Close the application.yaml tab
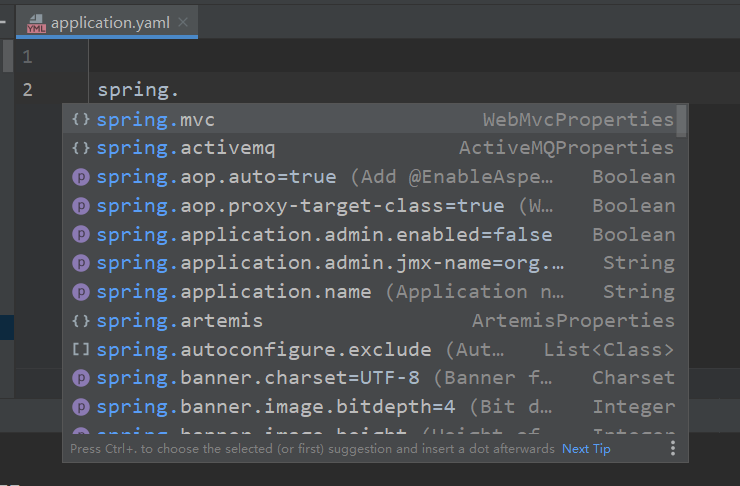 (x=182, y=22)
